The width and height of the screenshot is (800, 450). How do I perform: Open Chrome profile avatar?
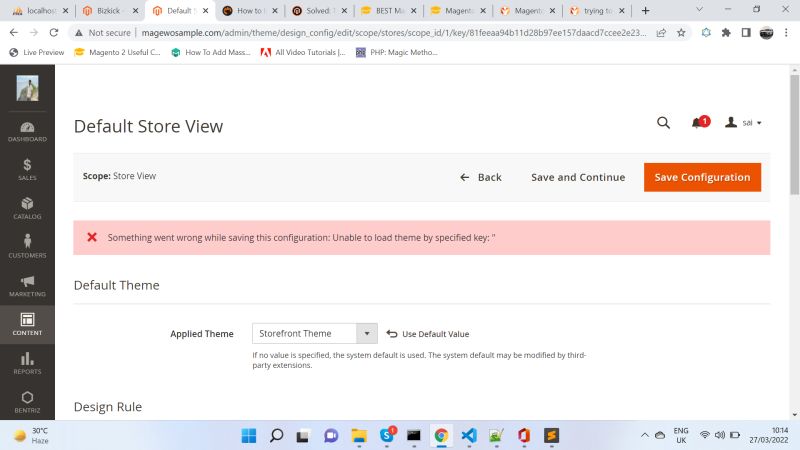tap(766, 33)
